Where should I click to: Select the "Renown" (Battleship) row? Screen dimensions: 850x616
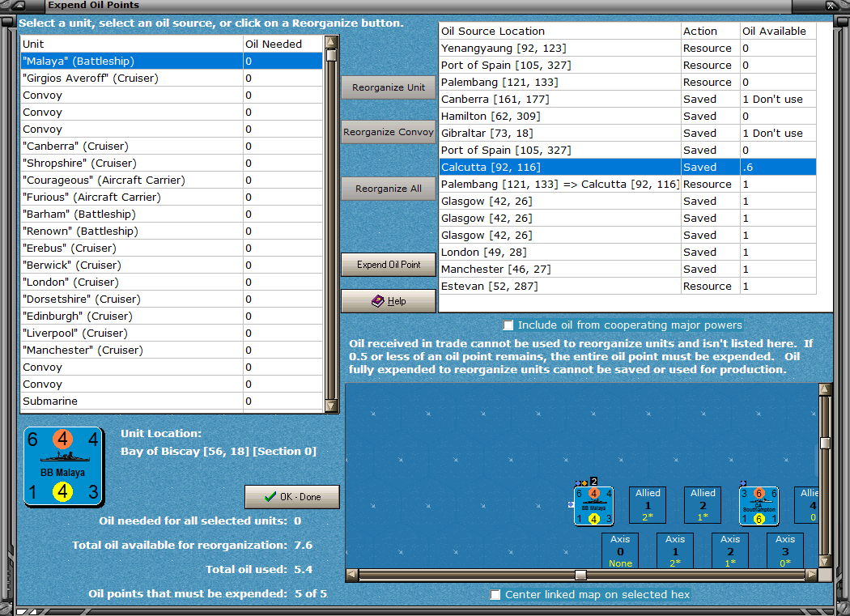pos(172,231)
